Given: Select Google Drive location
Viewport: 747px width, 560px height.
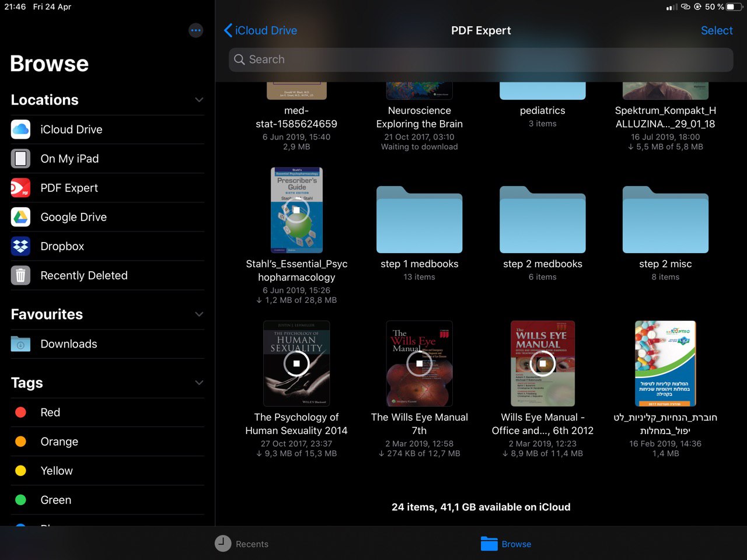Looking at the screenshot, I should tap(107, 217).
